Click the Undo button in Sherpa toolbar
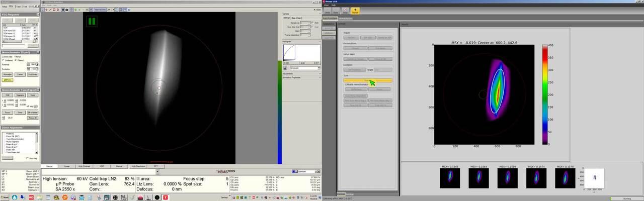Screen dimensions: 644x201 coord(327,10)
